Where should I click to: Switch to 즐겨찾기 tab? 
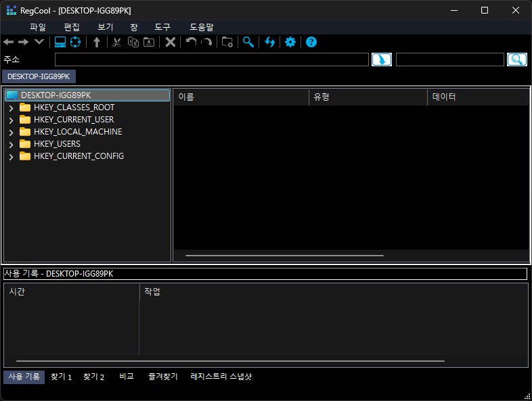(x=163, y=377)
